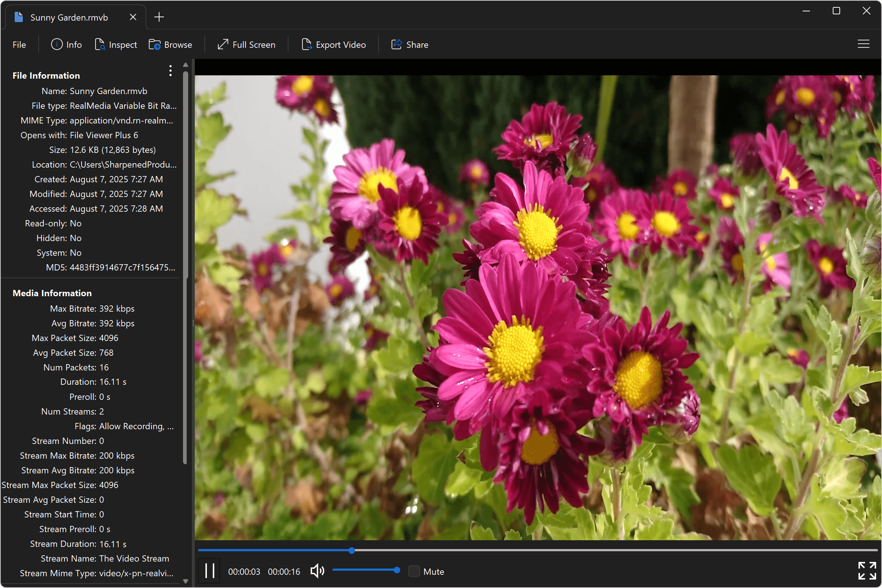
Task: Open File Information three-dot options menu
Action: [170, 71]
